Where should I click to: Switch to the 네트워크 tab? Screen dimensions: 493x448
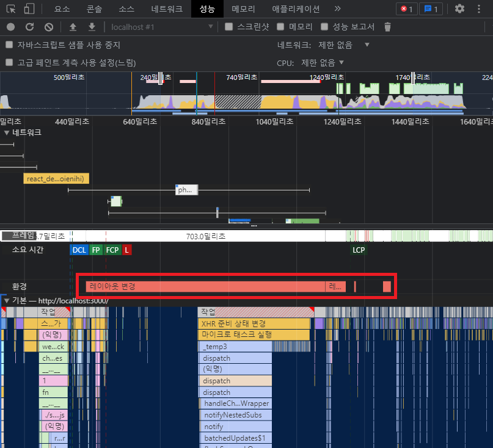(x=167, y=9)
